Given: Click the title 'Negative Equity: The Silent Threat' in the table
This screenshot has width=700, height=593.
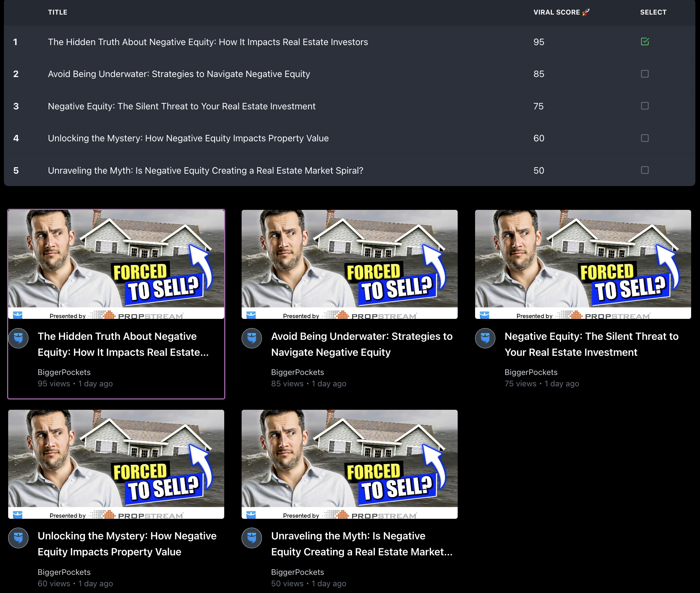Looking at the screenshot, I should pyautogui.click(x=181, y=106).
